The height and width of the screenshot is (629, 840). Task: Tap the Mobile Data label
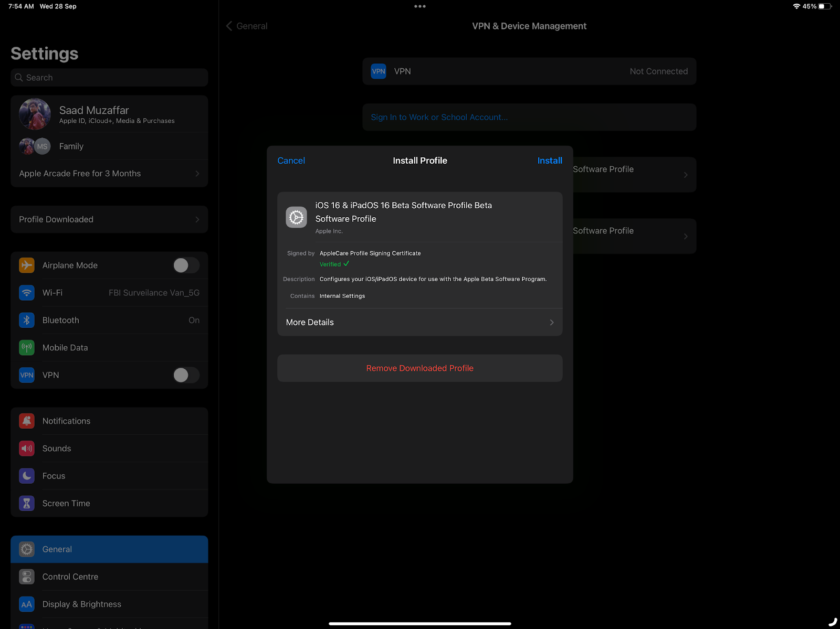click(65, 347)
